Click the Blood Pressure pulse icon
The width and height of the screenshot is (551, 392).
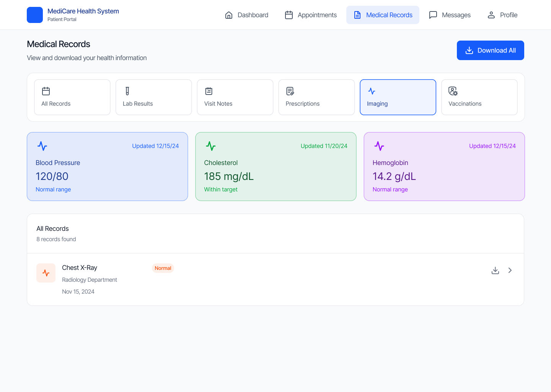click(x=42, y=146)
